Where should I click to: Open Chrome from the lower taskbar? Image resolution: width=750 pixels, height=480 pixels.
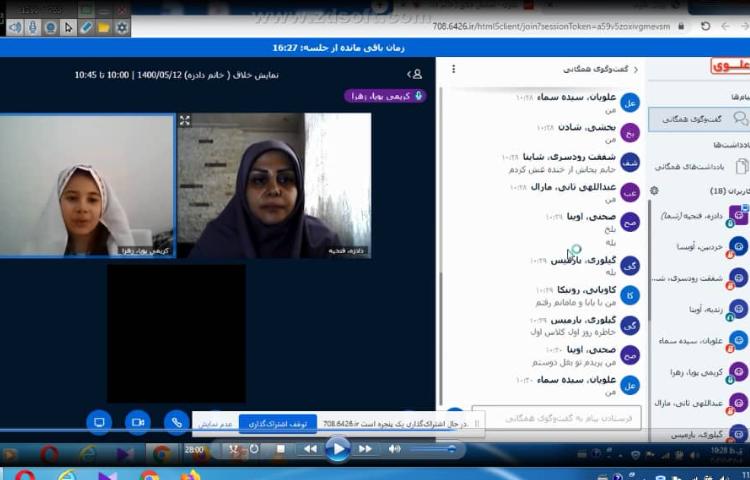(x=149, y=476)
